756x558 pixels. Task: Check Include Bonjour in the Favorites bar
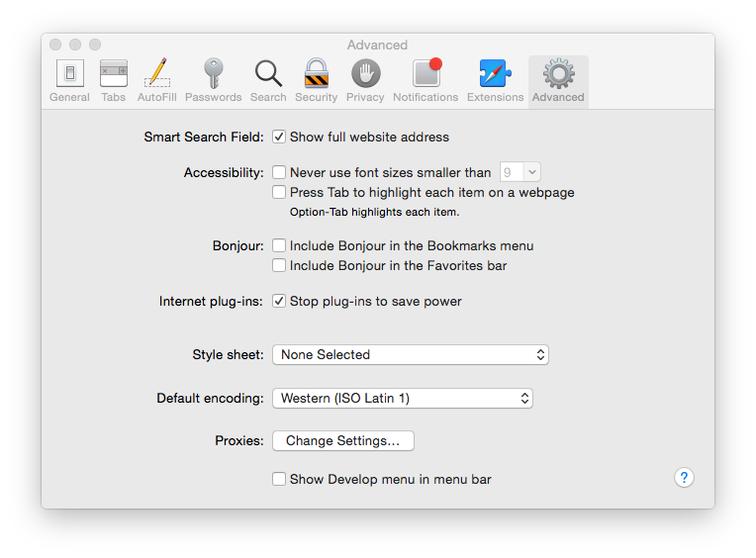click(x=279, y=265)
